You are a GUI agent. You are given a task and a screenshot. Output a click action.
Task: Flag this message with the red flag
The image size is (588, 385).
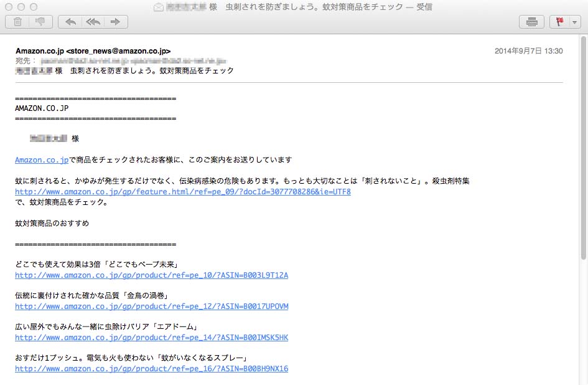tap(560, 22)
